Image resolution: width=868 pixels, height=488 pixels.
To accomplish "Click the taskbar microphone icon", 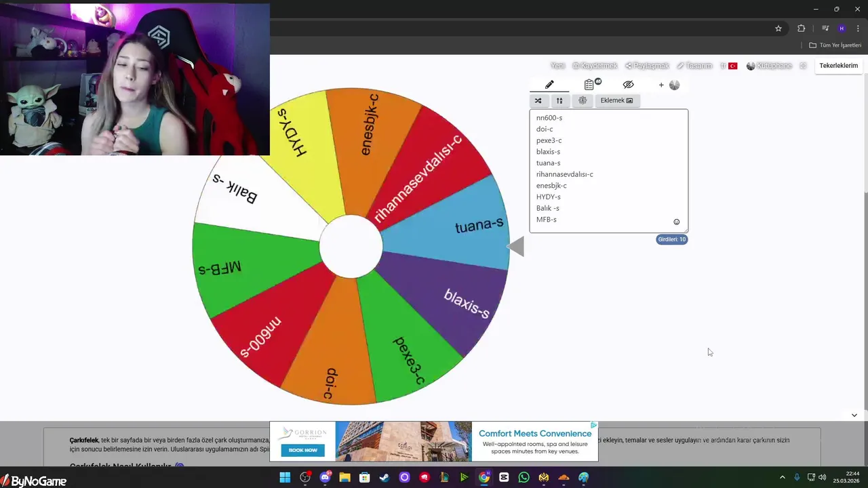I will [797, 477].
